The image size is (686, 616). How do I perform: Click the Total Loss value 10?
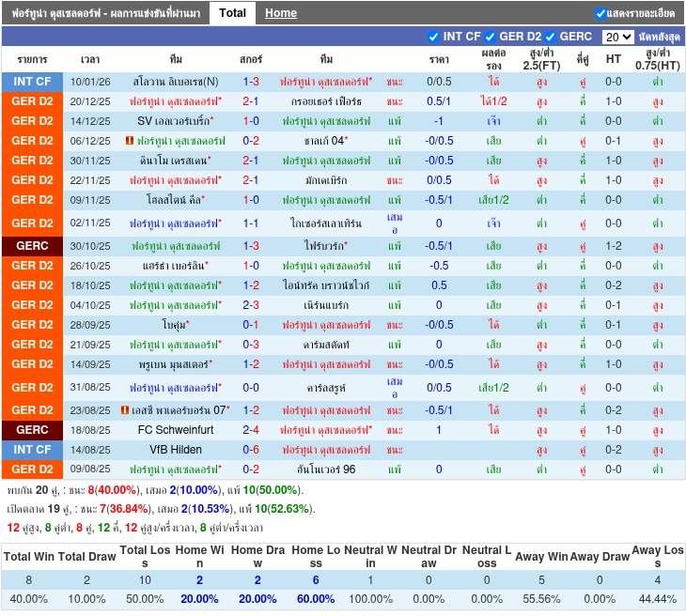coord(145,580)
